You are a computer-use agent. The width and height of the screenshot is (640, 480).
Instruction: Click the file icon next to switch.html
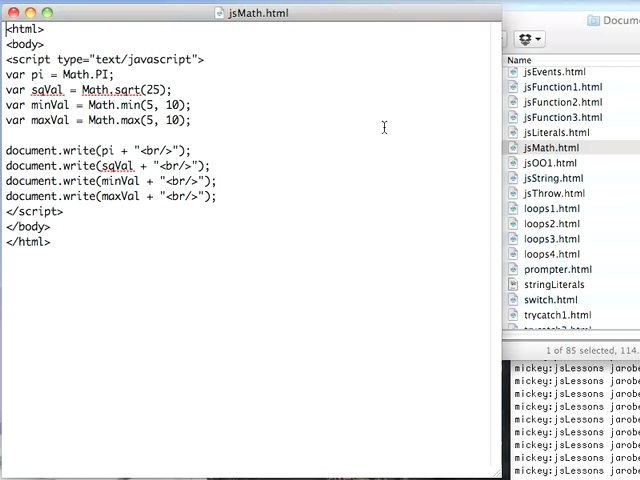513,300
